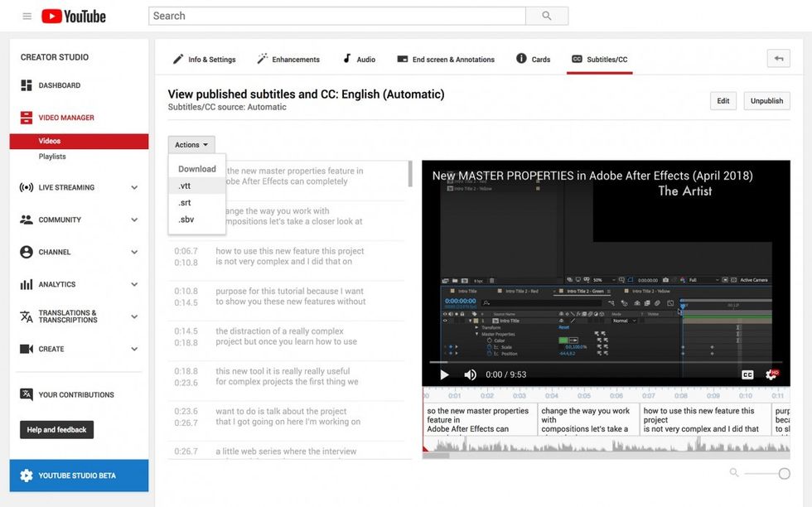
Task: Expand the Live Streaming section
Action: click(x=134, y=187)
